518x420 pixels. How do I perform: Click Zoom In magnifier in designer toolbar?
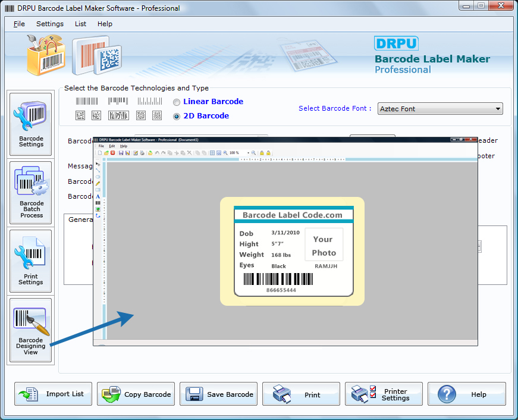(x=225, y=153)
